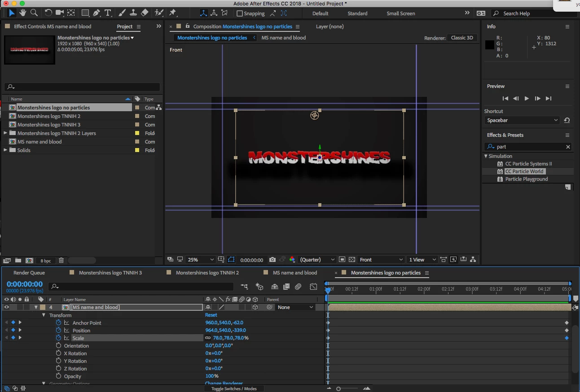This screenshot has height=392, width=580.
Task: Open the Quarter resolution dropdown
Action: pos(317,260)
